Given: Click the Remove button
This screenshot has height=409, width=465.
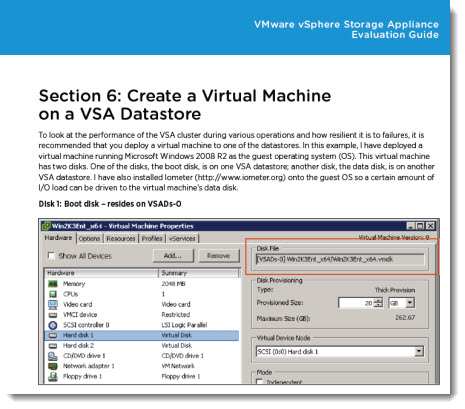Looking at the screenshot, I should 219,256.
